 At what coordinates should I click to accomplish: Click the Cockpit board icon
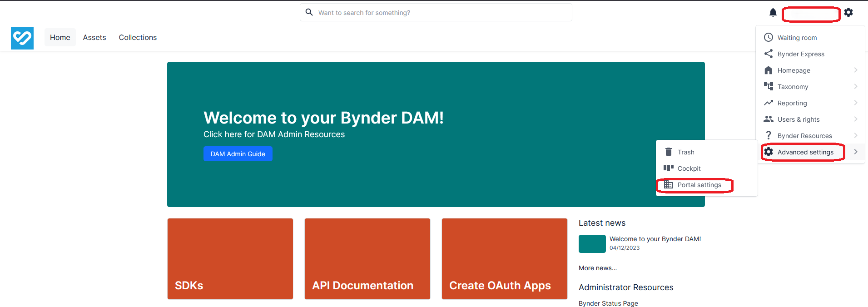click(x=669, y=168)
